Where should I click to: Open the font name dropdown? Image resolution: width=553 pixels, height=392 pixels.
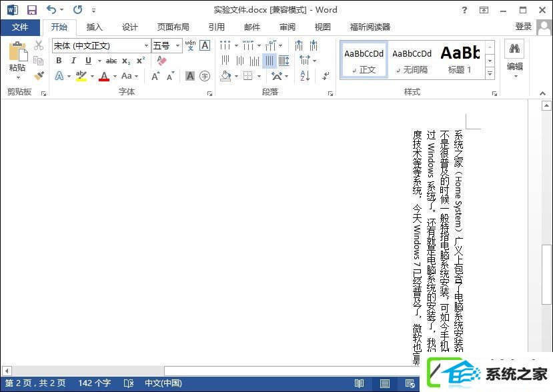[147, 45]
